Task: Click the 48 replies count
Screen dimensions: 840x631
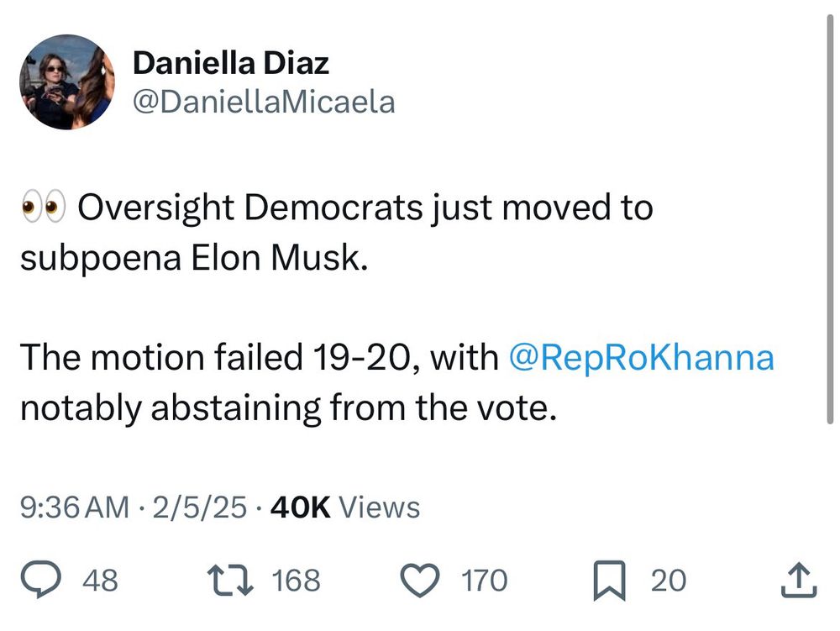Action: pos(101,581)
